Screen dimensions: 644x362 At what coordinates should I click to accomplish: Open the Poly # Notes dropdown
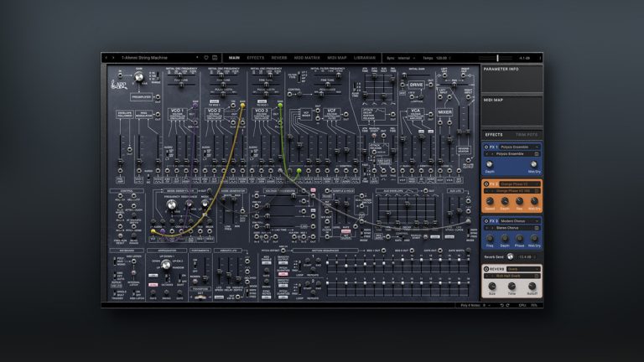tap(475, 305)
